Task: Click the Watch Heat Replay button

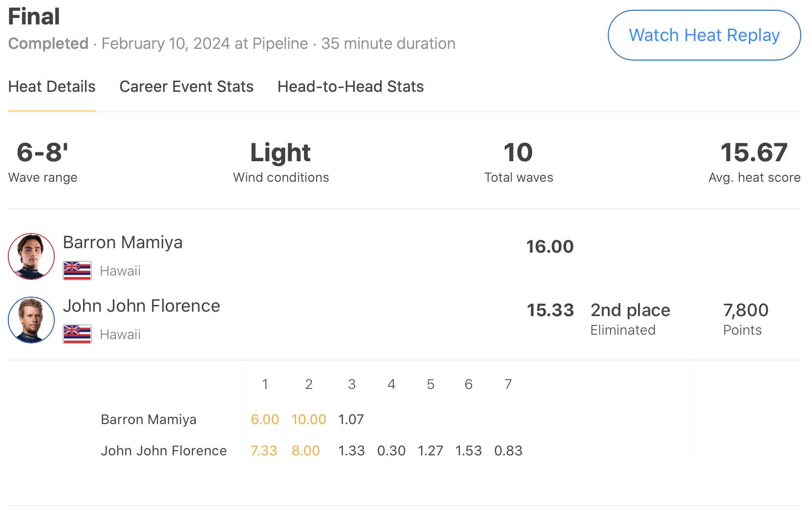Action: (x=704, y=35)
